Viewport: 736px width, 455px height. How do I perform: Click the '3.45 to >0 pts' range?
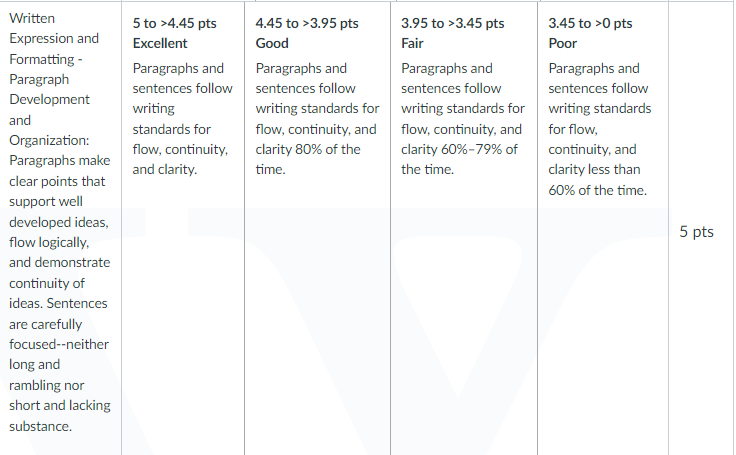point(590,23)
